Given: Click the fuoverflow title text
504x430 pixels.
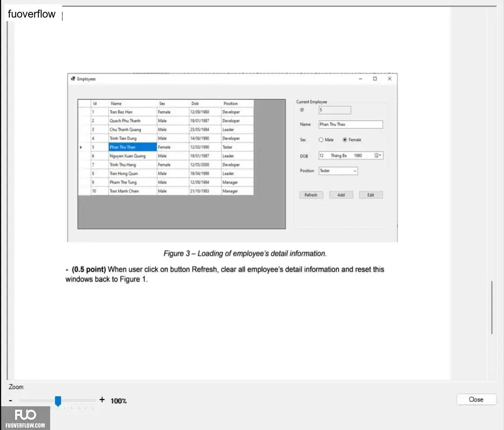Looking at the screenshot, I should pos(32,14).
